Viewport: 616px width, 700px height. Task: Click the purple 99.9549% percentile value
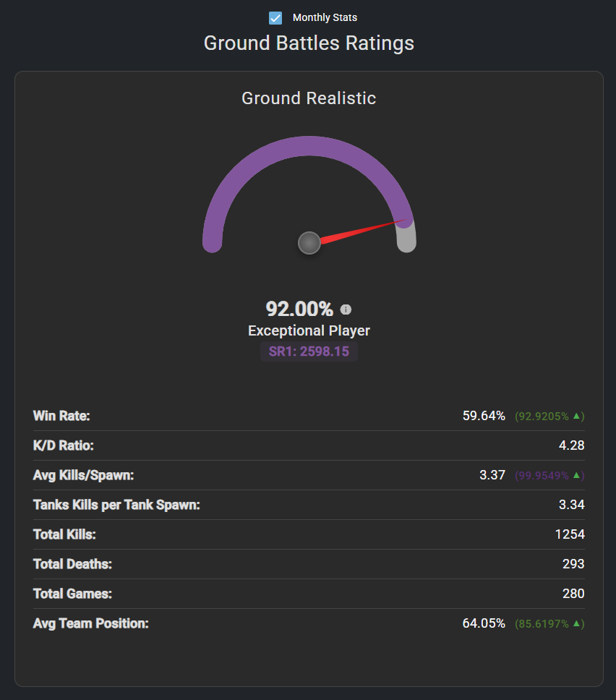click(x=542, y=475)
